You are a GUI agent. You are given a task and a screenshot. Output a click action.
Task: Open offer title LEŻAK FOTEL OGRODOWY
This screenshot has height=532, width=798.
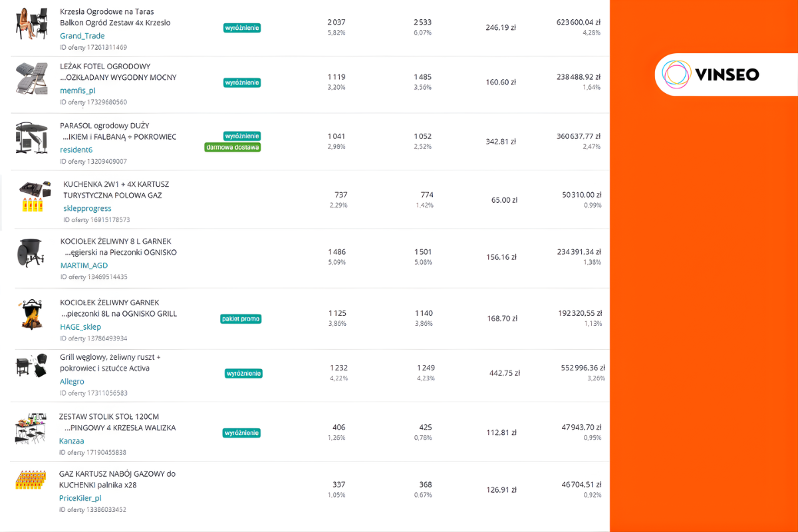coord(118,72)
